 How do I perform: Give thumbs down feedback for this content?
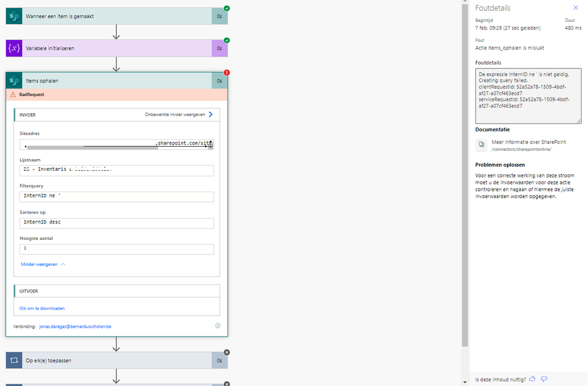(x=544, y=380)
